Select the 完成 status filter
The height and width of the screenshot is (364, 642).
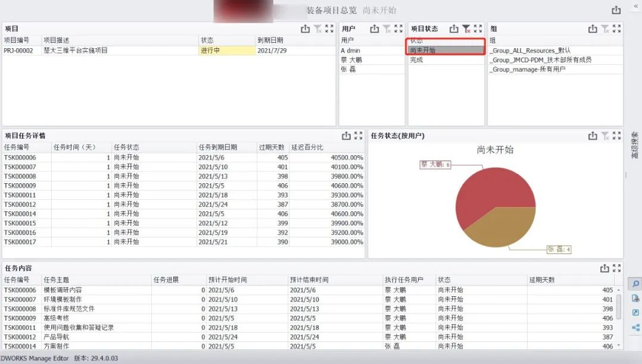pyautogui.click(x=446, y=59)
